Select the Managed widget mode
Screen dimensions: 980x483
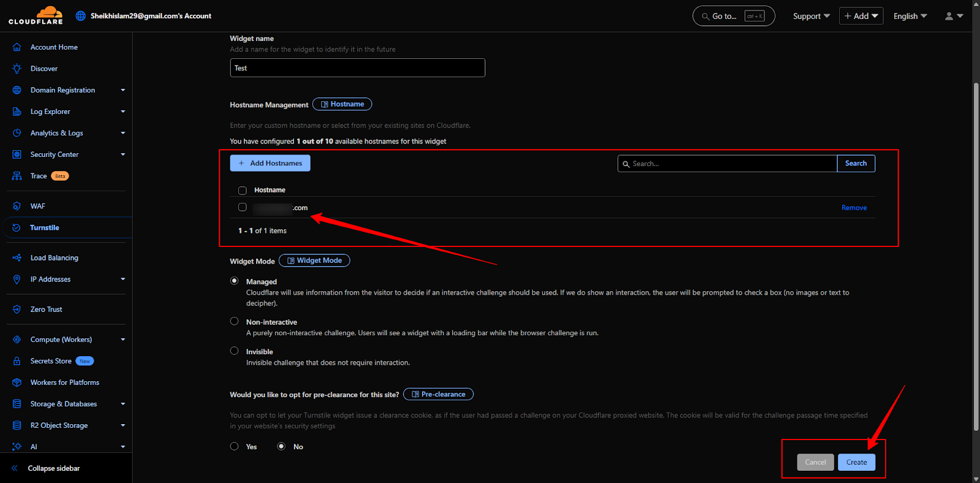234,281
